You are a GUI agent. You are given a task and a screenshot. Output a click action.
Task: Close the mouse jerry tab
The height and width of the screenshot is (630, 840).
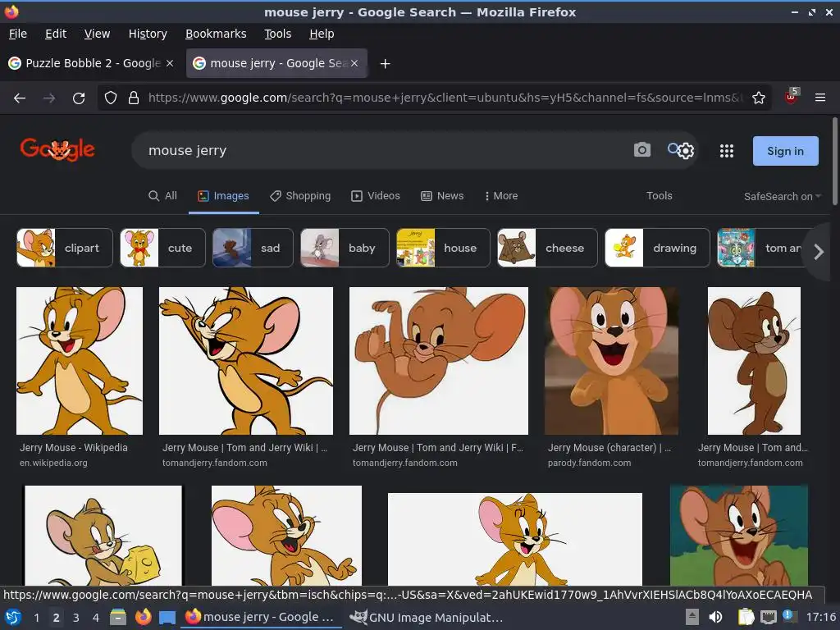[354, 63]
